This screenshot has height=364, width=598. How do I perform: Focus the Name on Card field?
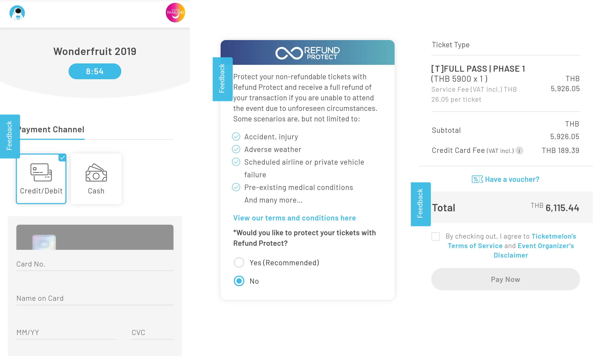(x=95, y=298)
